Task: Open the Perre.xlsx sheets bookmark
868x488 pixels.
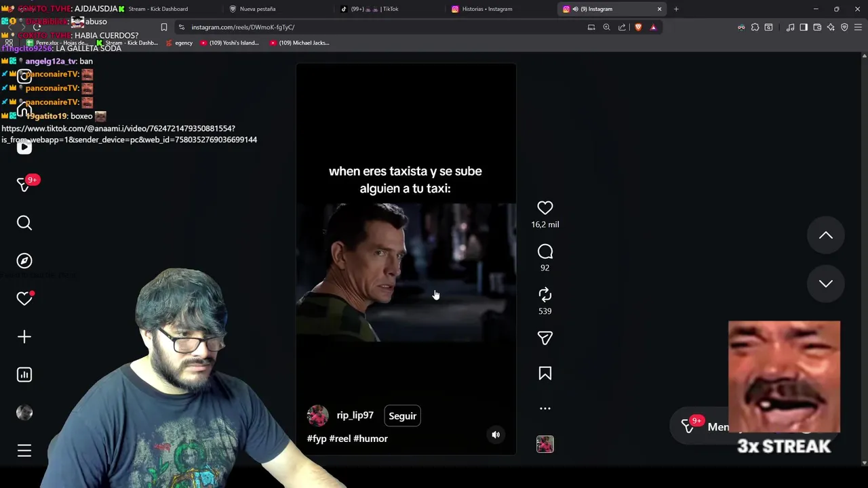Action: [58, 43]
